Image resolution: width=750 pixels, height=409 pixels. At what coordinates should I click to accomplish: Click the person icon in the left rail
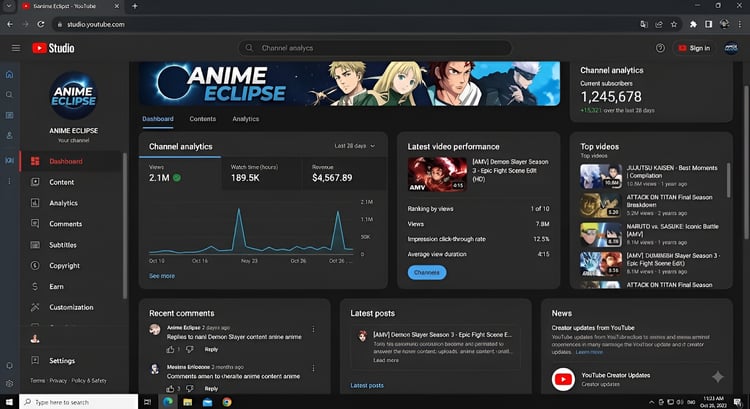tap(9, 135)
